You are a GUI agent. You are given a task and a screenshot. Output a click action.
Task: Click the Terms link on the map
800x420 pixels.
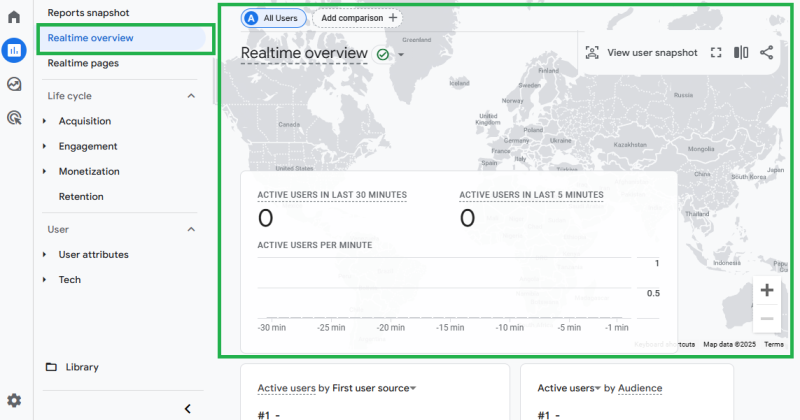coord(773,344)
